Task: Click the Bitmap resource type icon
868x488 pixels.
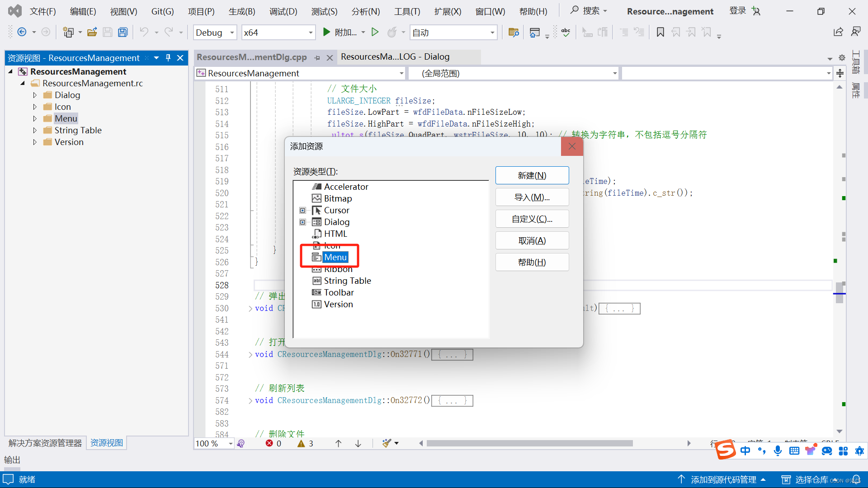Action: (x=316, y=198)
